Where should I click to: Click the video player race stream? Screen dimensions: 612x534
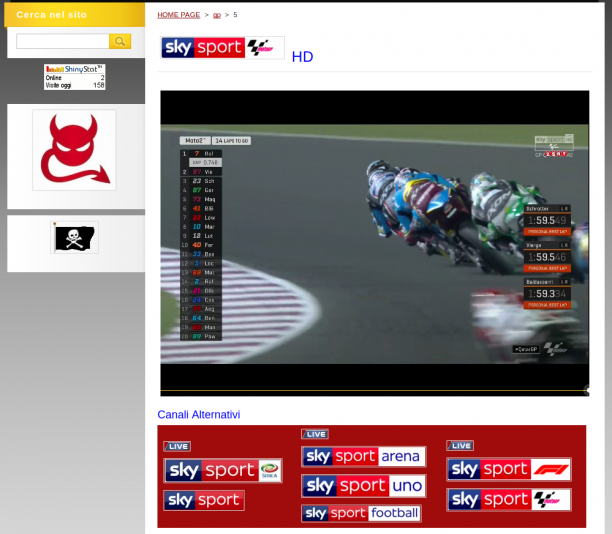[x=375, y=243]
